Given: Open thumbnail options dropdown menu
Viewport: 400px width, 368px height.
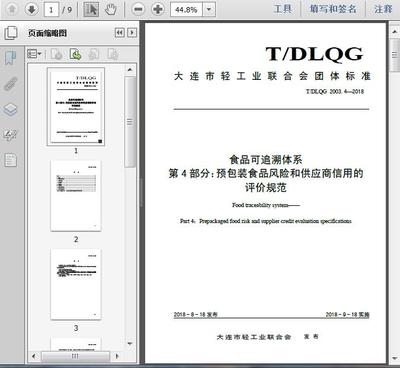Looking at the screenshot, I should [34, 54].
